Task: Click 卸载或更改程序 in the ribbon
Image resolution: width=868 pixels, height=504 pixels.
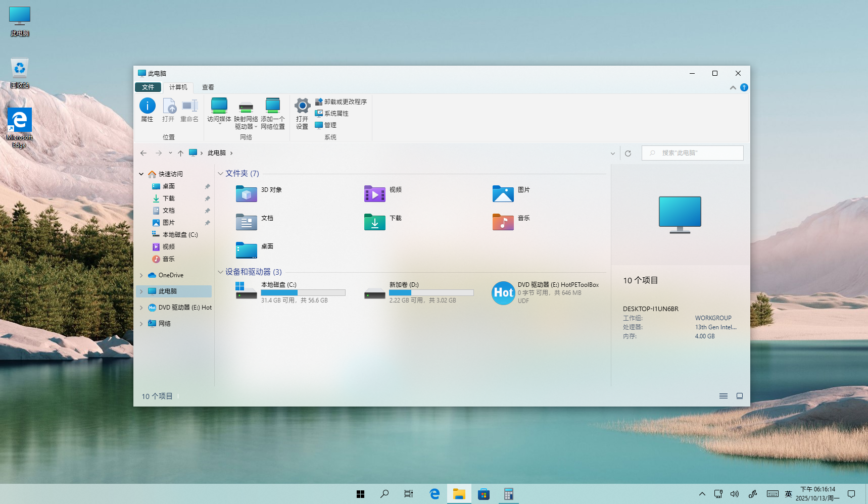Action: (x=345, y=102)
